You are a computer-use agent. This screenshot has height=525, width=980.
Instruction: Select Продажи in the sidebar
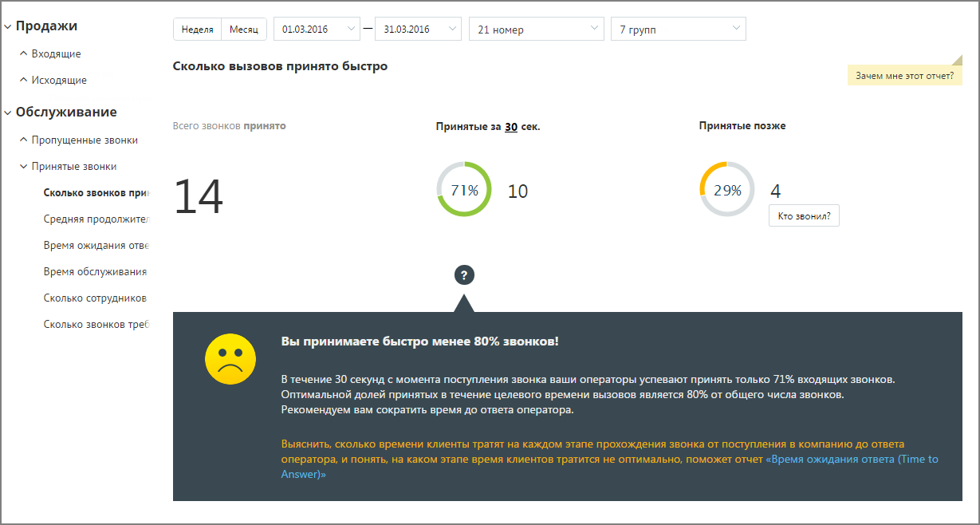pyautogui.click(x=47, y=26)
